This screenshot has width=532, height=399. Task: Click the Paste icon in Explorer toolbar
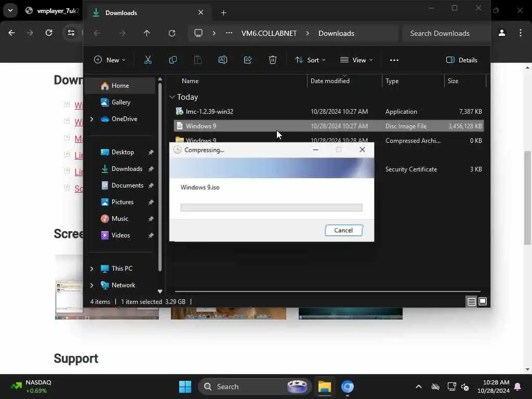point(198,60)
